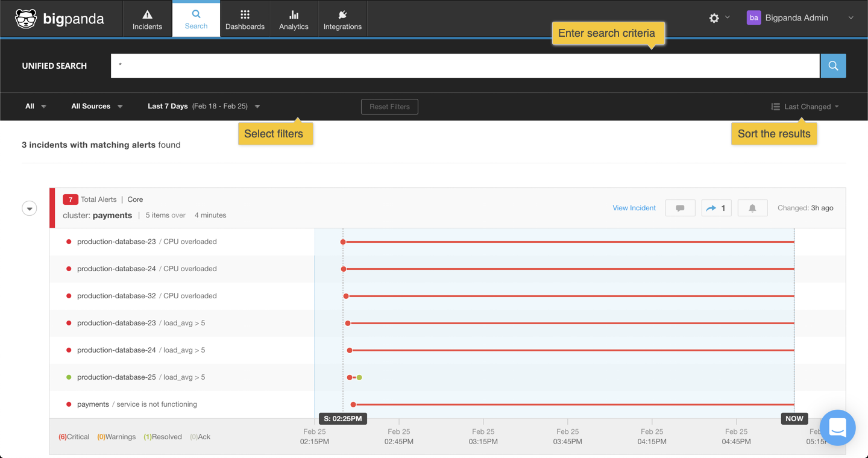Click the S: 02:25PM timeline start marker
The image size is (868, 458).
pyautogui.click(x=343, y=418)
